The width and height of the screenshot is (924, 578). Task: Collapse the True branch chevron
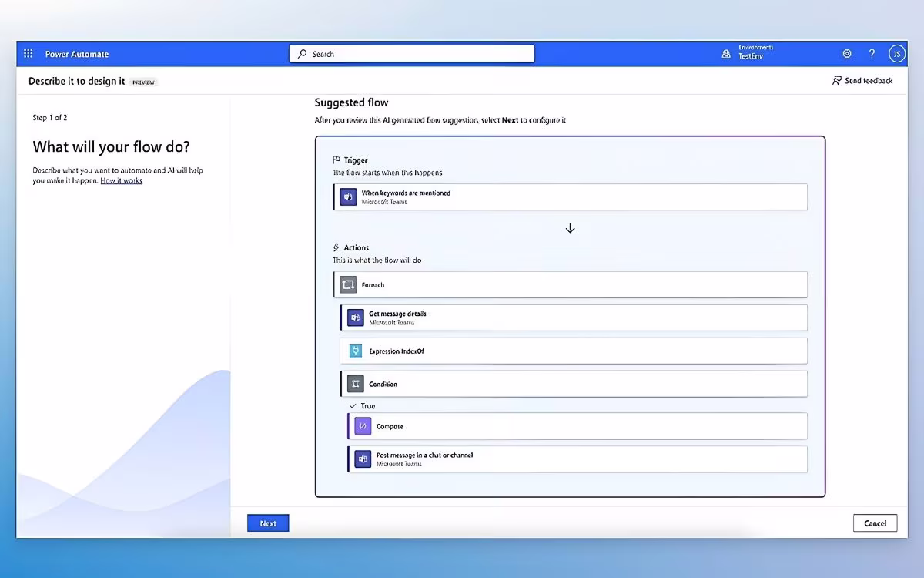pos(353,406)
